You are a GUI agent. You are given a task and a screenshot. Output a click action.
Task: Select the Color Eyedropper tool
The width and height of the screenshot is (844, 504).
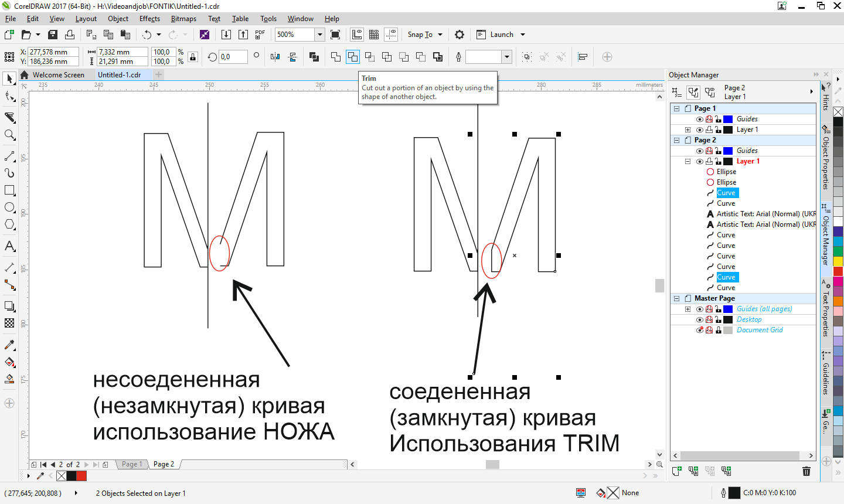(9, 345)
